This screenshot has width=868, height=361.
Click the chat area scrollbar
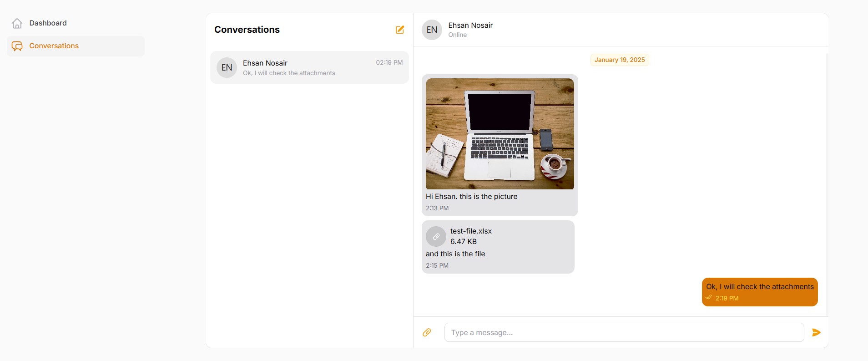(x=827, y=184)
